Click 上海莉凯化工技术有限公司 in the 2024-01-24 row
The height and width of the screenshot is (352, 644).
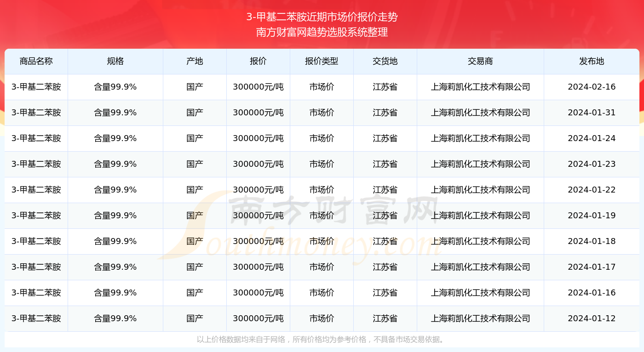click(x=480, y=138)
